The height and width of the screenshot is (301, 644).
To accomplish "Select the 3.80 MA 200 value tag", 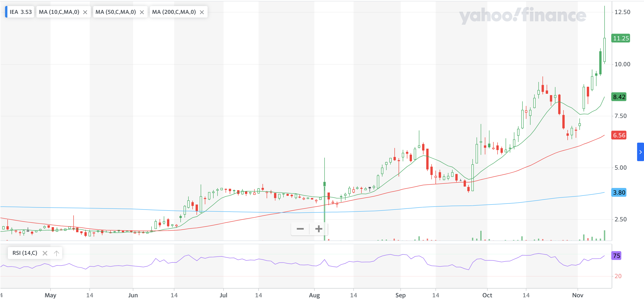I will pos(619,193).
